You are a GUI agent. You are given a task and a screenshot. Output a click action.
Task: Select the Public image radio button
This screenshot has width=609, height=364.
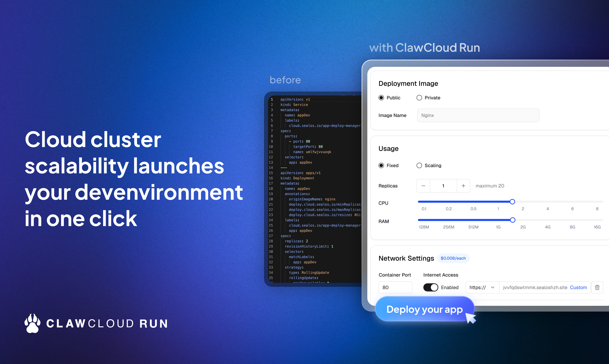(381, 98)
